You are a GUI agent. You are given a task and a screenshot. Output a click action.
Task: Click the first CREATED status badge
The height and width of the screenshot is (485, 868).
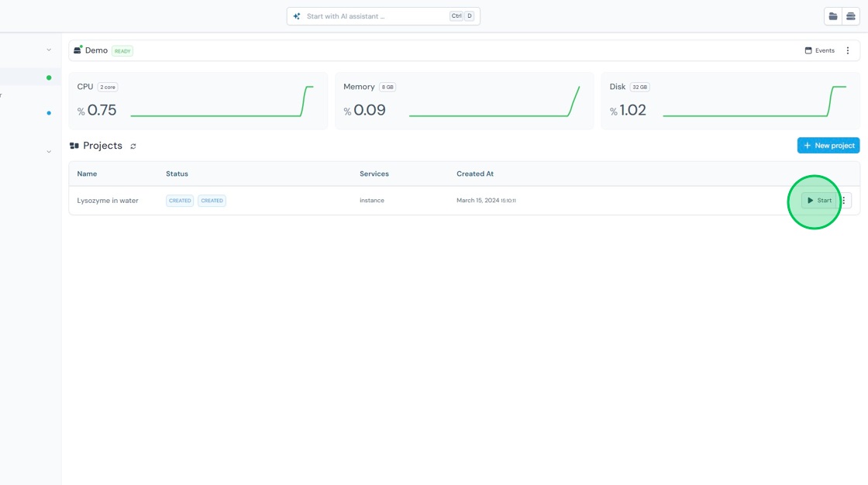pyautogui.click(x=180, y=201)
